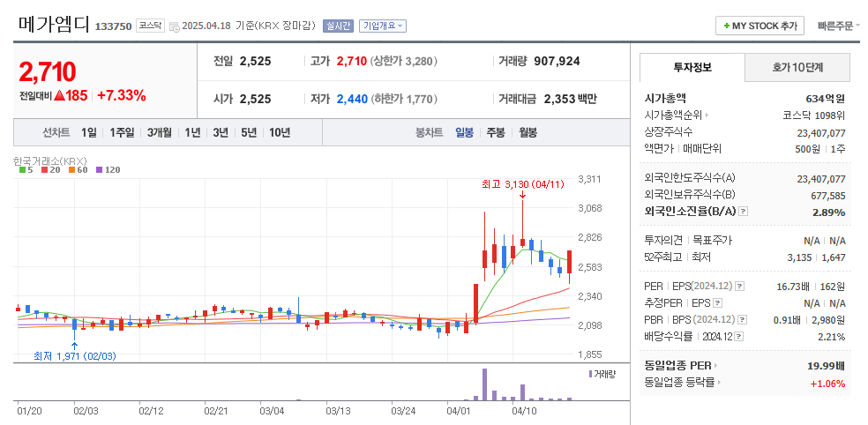Click the 시가총액 value 634억원
This screenshot has width=868, height=425.
click(x=826, y=99)
